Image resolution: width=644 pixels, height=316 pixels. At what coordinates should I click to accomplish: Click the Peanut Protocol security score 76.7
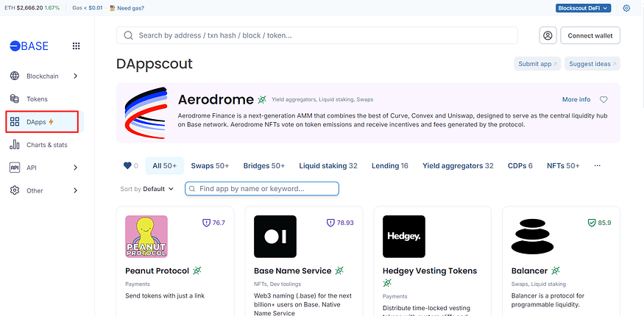(x=214, y=223)
